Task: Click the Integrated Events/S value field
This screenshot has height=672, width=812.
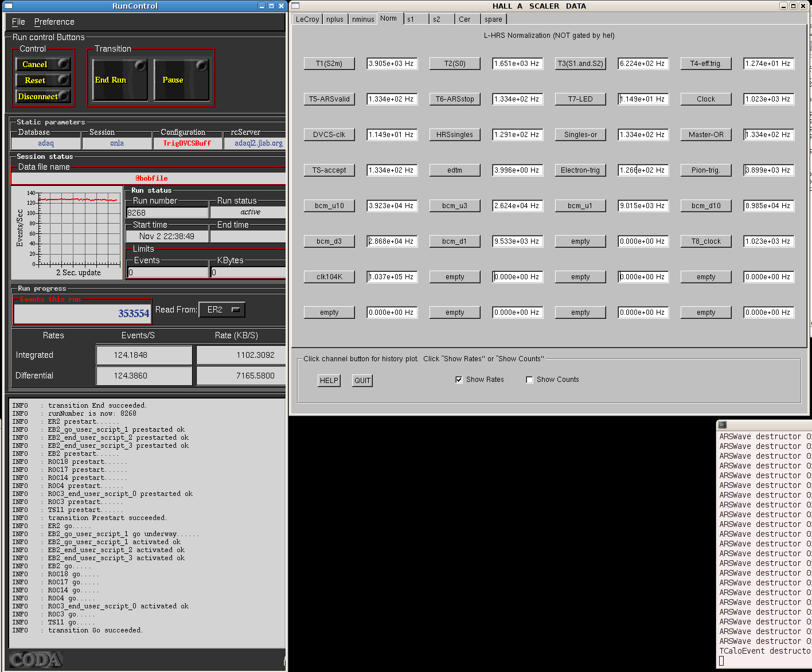Action: pyautogui.click(x=144, y=355)
